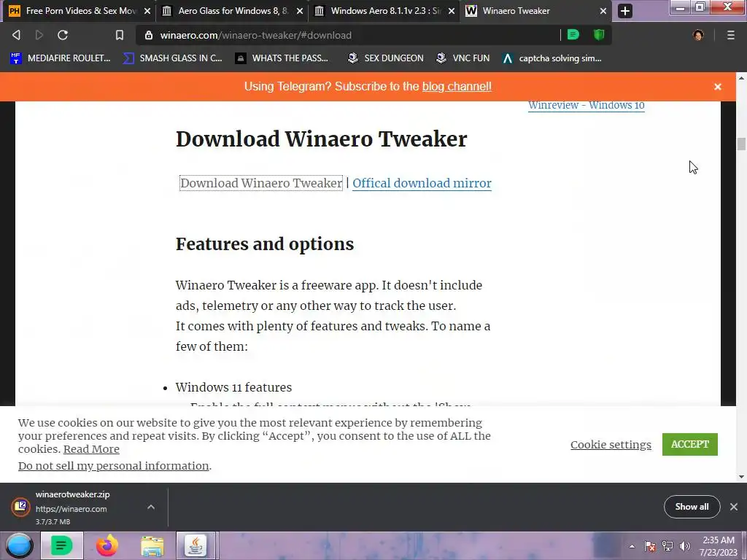Close the downloads bar

coord(734,507)
